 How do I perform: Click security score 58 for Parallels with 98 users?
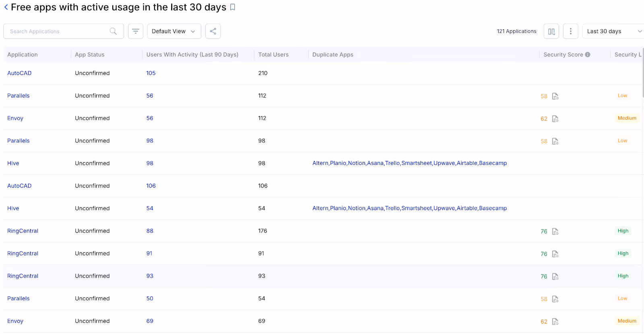point(544,141)
